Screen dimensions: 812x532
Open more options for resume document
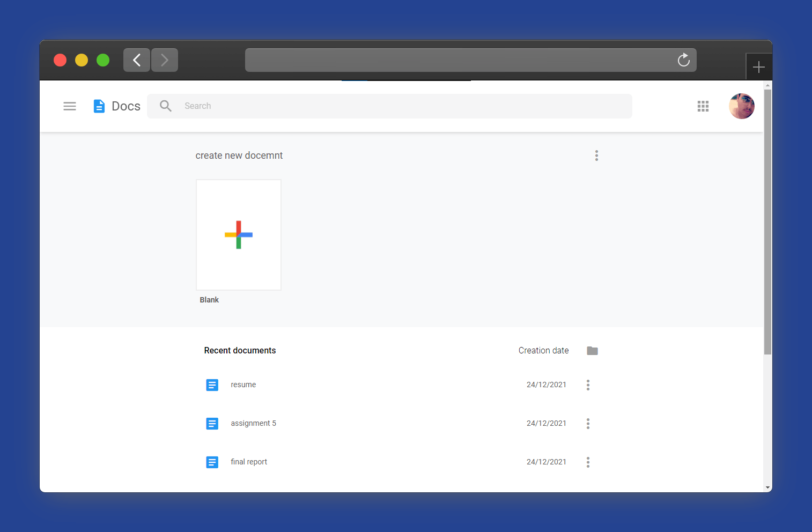coord(588,385)
